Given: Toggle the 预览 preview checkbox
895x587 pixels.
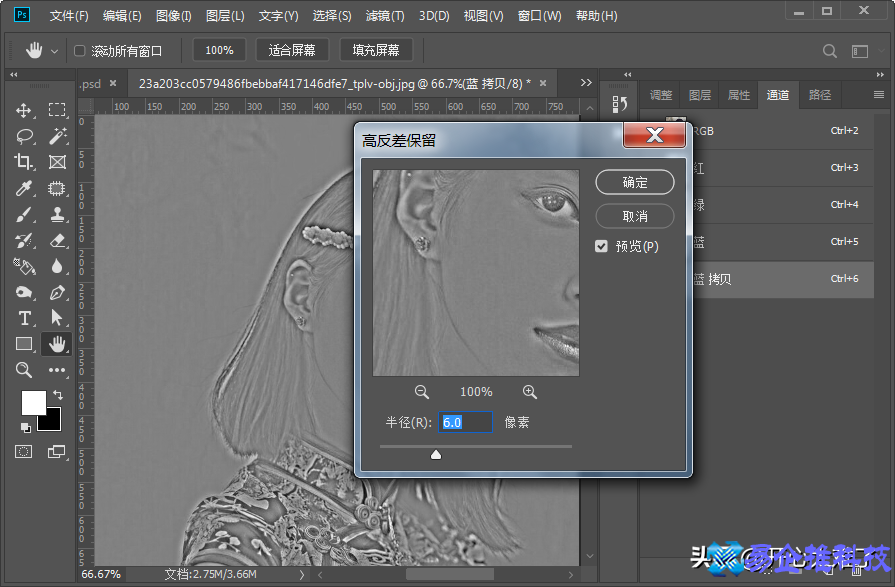Looking at the screenshot, I should tap(601, 246).
